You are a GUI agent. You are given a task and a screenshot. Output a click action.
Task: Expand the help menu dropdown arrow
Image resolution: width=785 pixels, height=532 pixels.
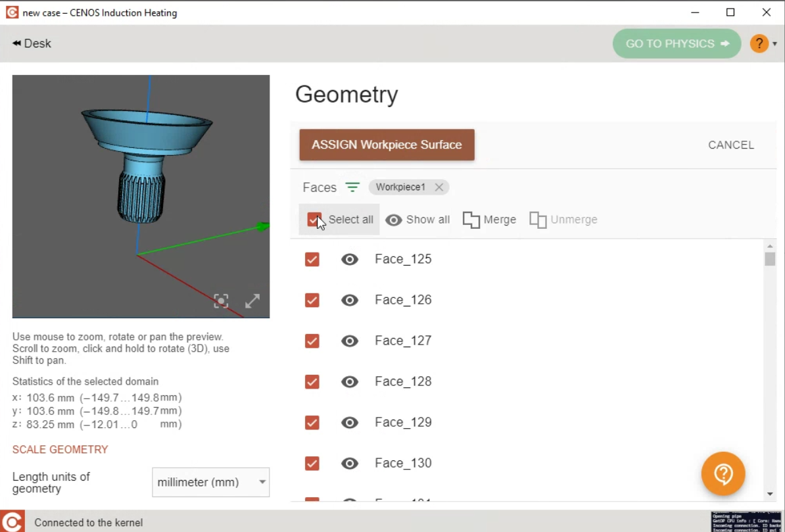pyautogui.click(x=774, y=43)
